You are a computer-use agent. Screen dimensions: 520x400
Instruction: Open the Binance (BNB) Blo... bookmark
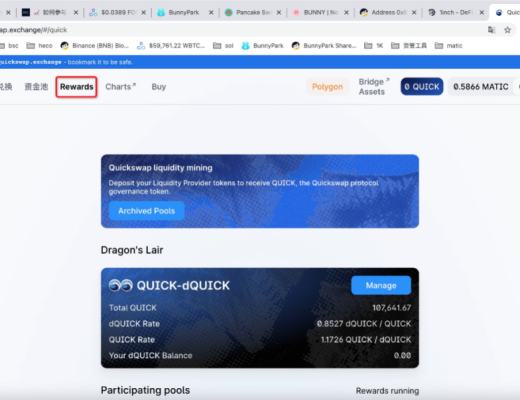point(94,46)
